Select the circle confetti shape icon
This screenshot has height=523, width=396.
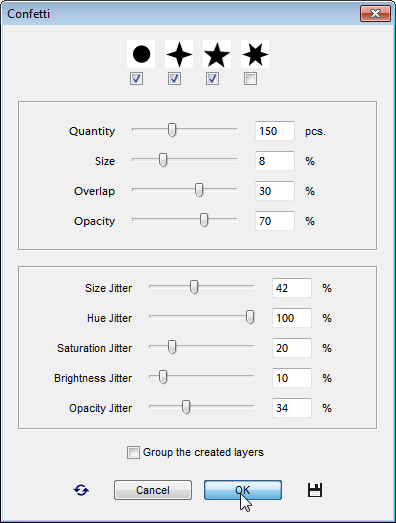(x=141, y=54)
